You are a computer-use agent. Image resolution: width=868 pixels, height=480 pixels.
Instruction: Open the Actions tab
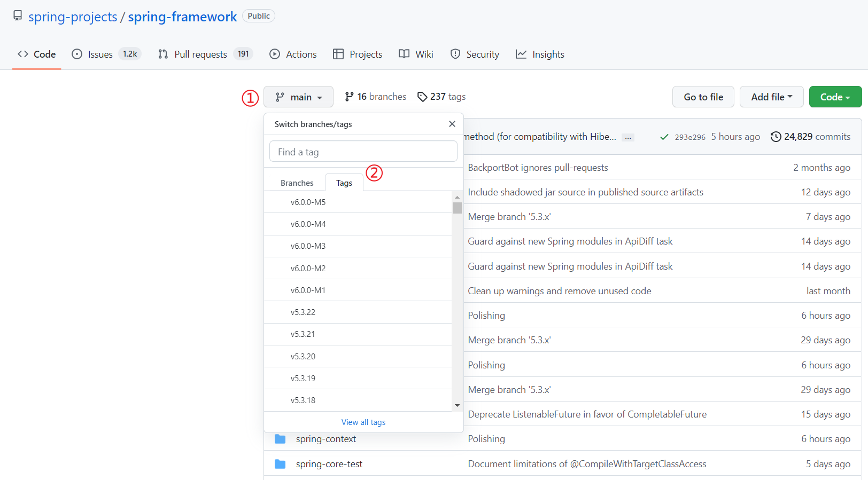tap(293, 54)
